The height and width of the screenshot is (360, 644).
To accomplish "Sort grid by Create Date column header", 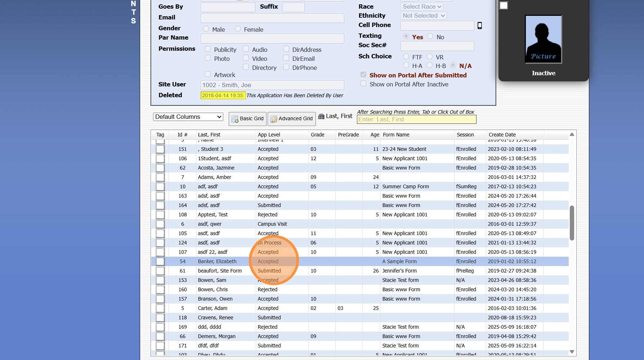I will [x=502, y=135].
